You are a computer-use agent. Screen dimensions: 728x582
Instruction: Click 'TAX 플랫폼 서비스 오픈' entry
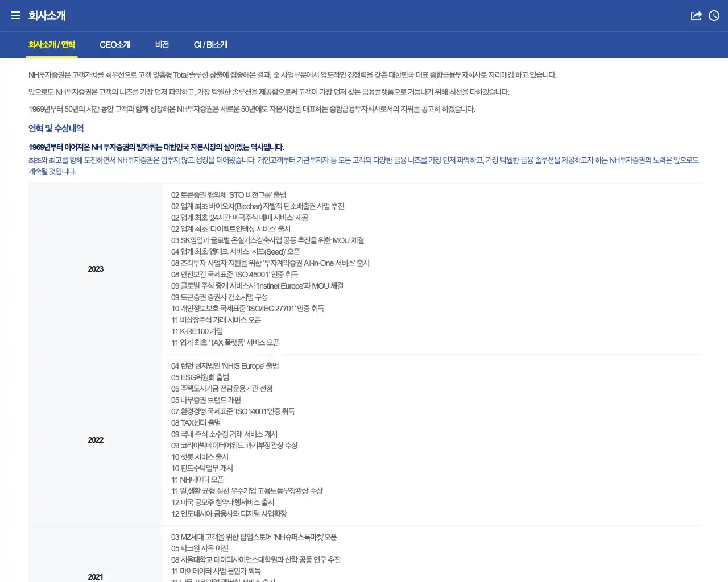pyautogui.click(x=225, y=343)
